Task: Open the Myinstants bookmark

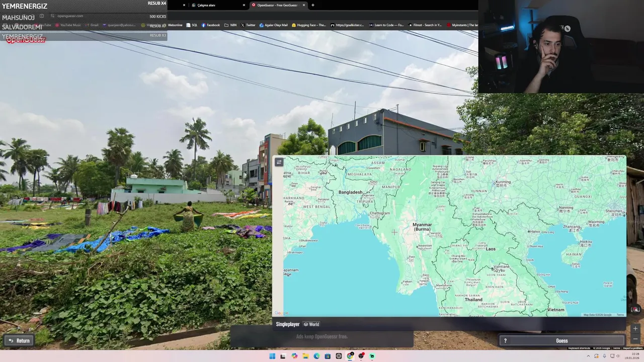Action: tap(462, 25)
